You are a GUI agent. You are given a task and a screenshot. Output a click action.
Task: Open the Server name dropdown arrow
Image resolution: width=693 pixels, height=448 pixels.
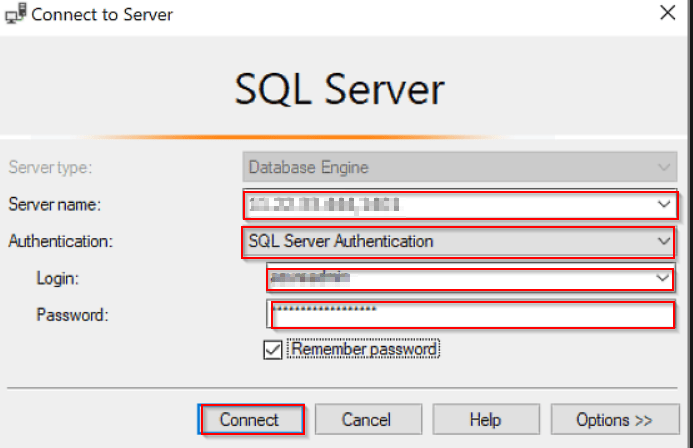click(x=664, y=204)
